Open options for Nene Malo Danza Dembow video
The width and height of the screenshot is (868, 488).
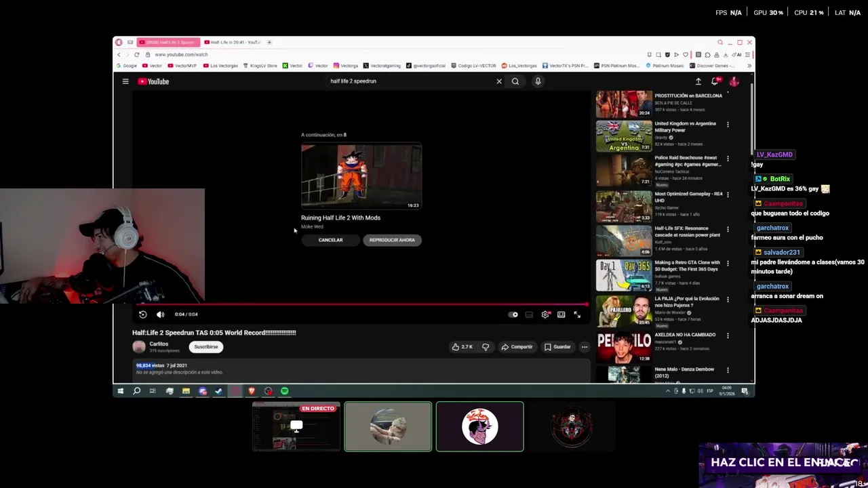point(728,370)
